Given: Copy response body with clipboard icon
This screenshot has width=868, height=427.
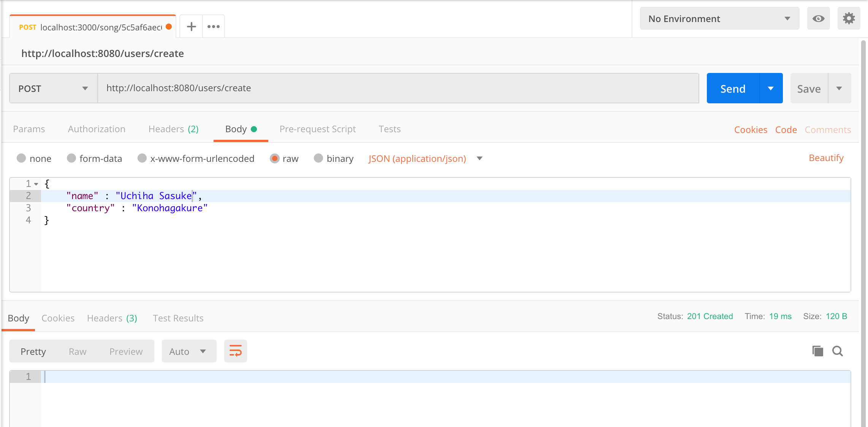Looking at the screenshot, I should (817, 351).
